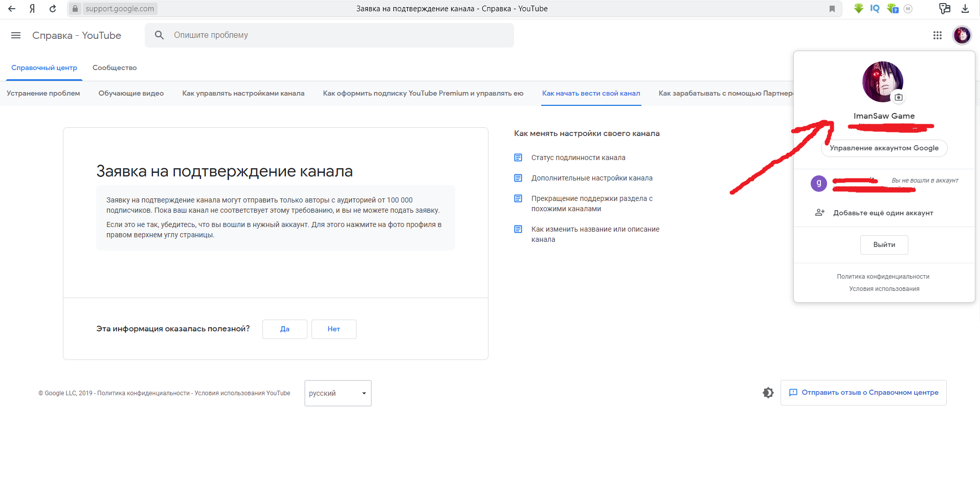Viewport: 980px width, 496px height.
Task: Click the Справка - YouTube title
Action: pyautogui.click(x=77, y=35)
